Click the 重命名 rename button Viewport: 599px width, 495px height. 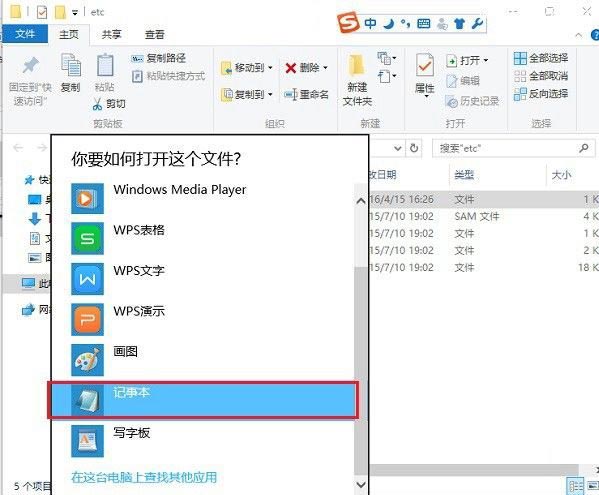[x=306, y=94]
